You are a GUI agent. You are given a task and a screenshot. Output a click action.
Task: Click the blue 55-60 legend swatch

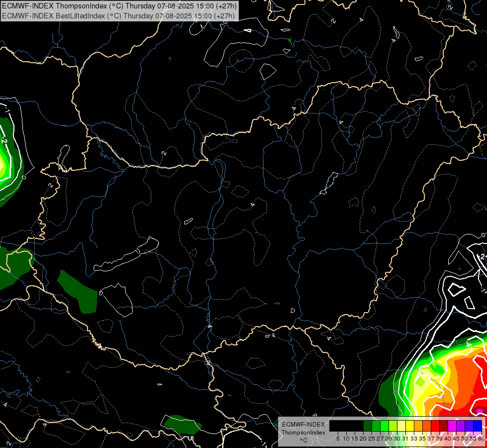coord(478,426)
